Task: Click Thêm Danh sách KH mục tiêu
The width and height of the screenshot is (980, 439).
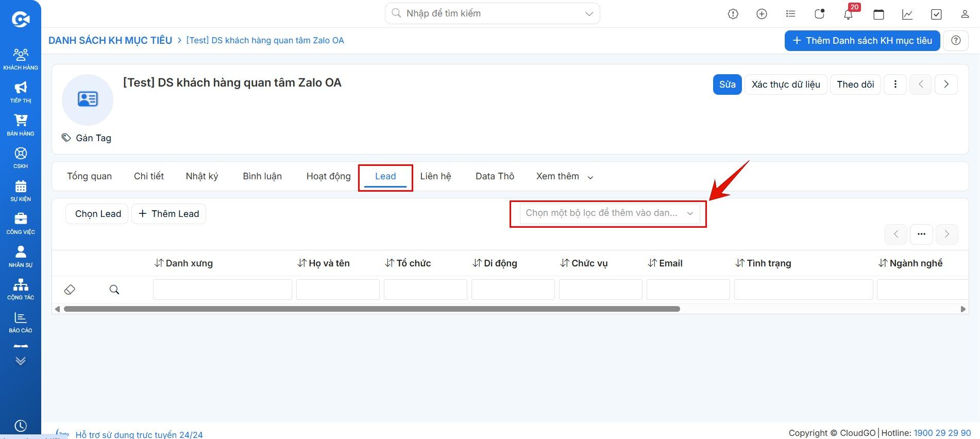Action: click(x=863, y=41)
